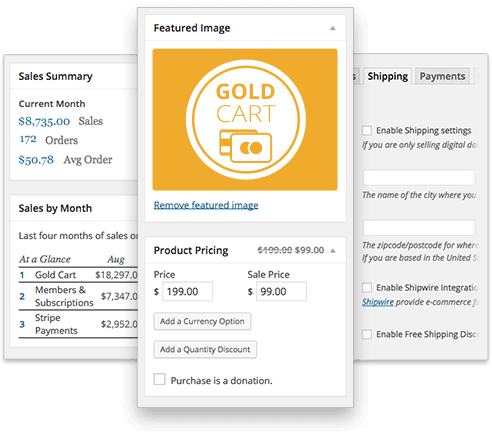Click the Sales Summary panel heading

click(x=55, y=76)
